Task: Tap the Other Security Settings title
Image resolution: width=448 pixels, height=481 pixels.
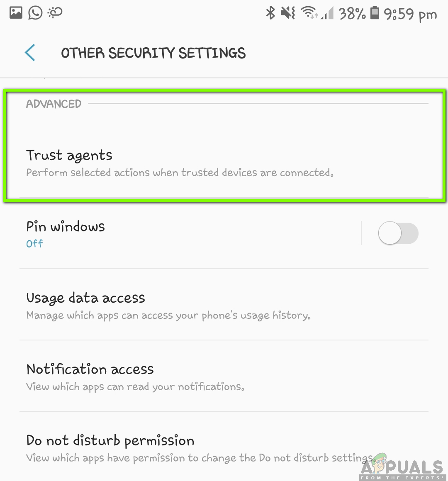Action: click(153, 53)
